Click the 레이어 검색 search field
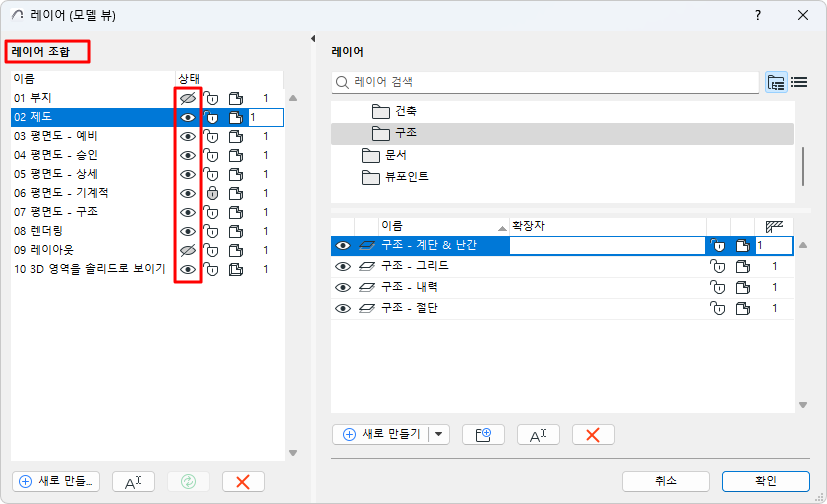 click(x=545, y=82)
